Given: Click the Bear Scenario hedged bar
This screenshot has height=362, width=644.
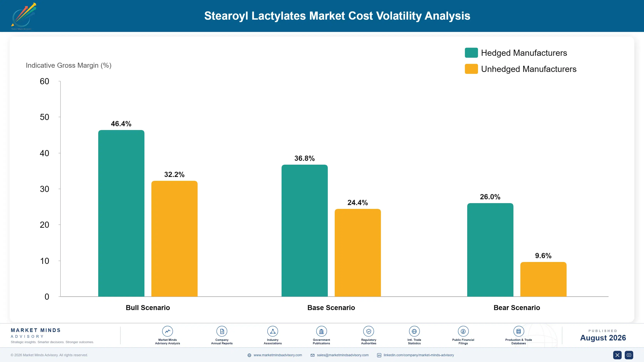Looking at the screenshot, I should coord(490,250).
